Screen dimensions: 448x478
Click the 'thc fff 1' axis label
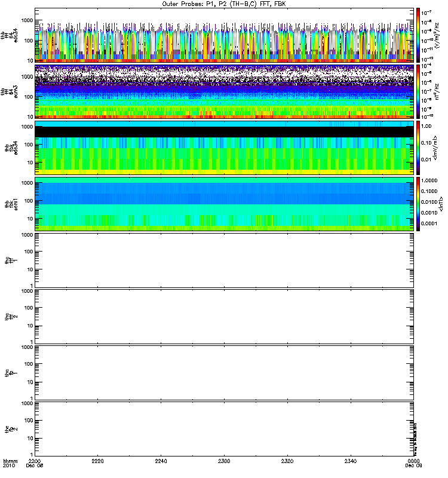[x=11, y=261]
